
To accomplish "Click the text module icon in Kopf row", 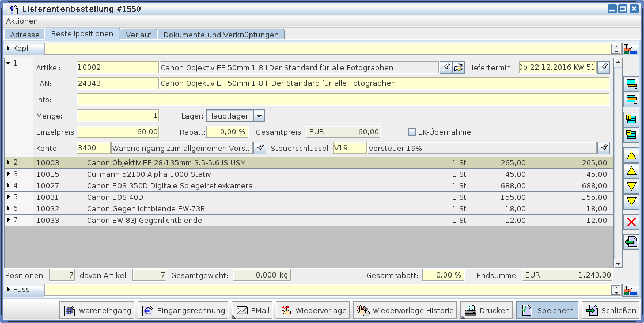I will click(631, 49).
